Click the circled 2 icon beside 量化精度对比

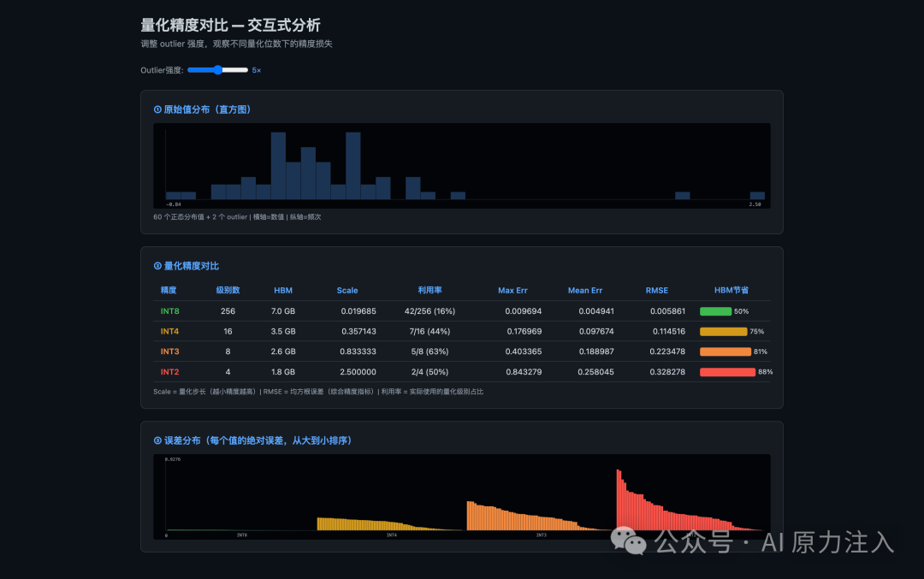click(157, 266)
